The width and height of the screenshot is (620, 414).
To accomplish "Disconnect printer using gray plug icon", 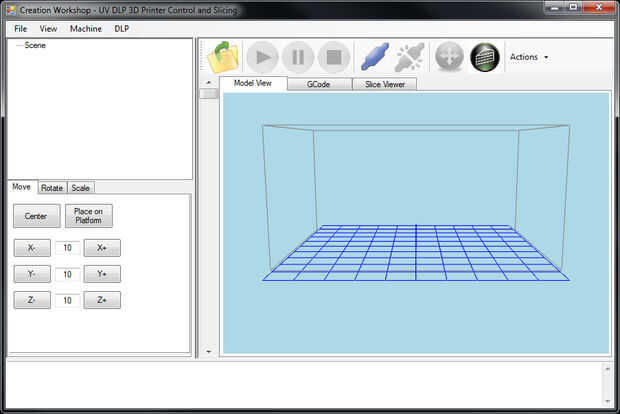I will point(410,57).
